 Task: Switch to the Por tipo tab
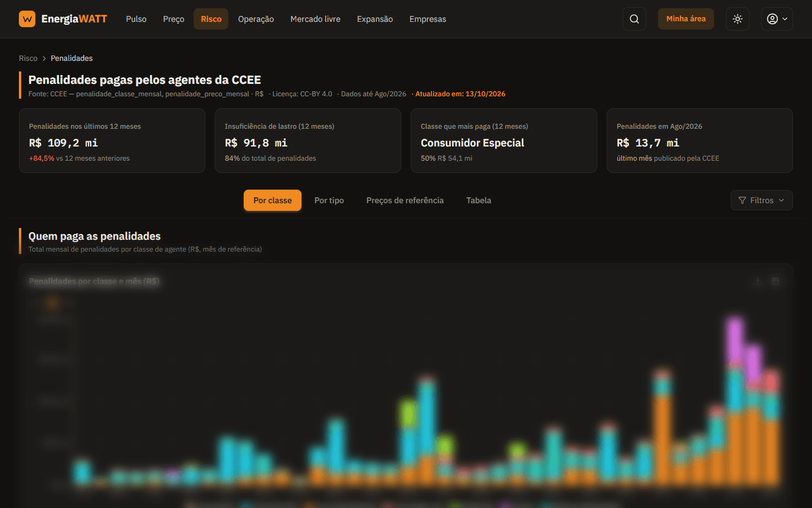[x=329, y=200]
